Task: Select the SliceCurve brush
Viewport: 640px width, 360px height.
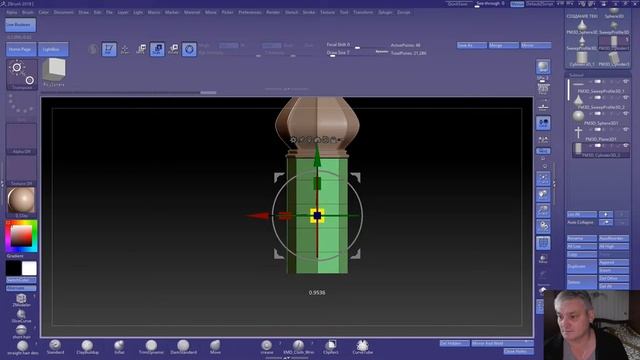Action: [x=21, y=316]
